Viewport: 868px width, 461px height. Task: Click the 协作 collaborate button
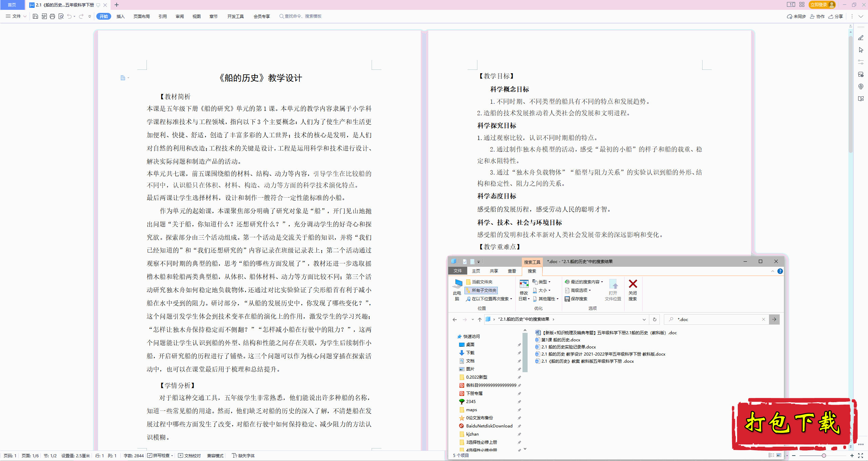click(817, 16)
